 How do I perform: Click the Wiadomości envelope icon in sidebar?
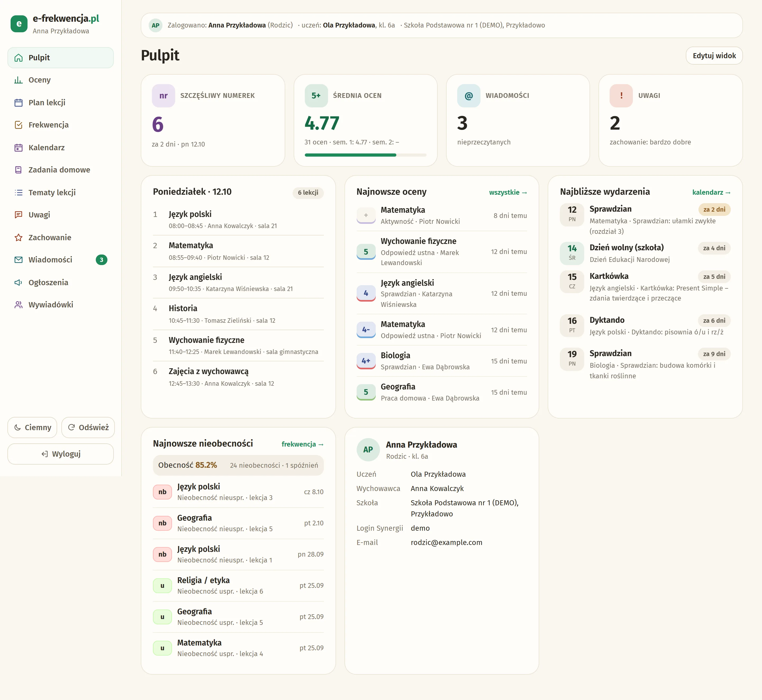(x=18, y=260)
